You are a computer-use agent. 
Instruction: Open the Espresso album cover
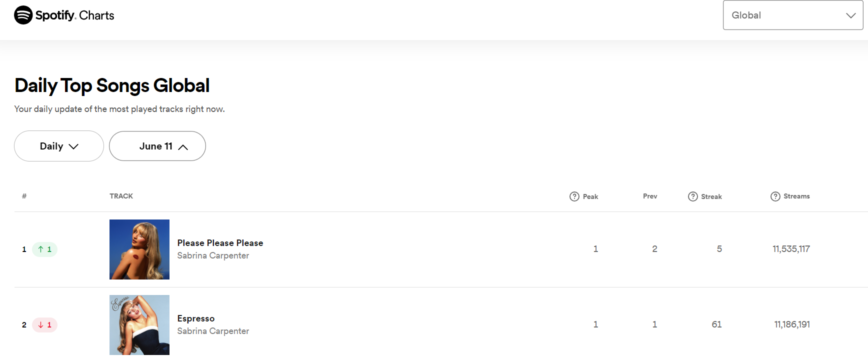coord(139,325)
